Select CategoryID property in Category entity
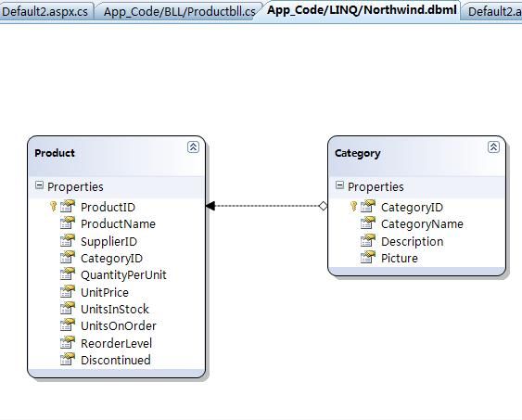The height and width of the screenshot is (420, 522). [x=413, y=207]
